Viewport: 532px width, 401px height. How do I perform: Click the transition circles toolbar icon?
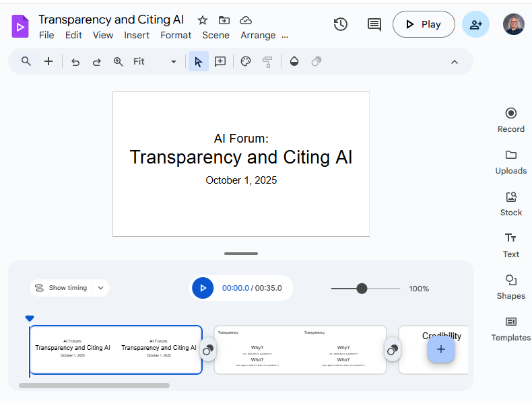pos(317,61)
